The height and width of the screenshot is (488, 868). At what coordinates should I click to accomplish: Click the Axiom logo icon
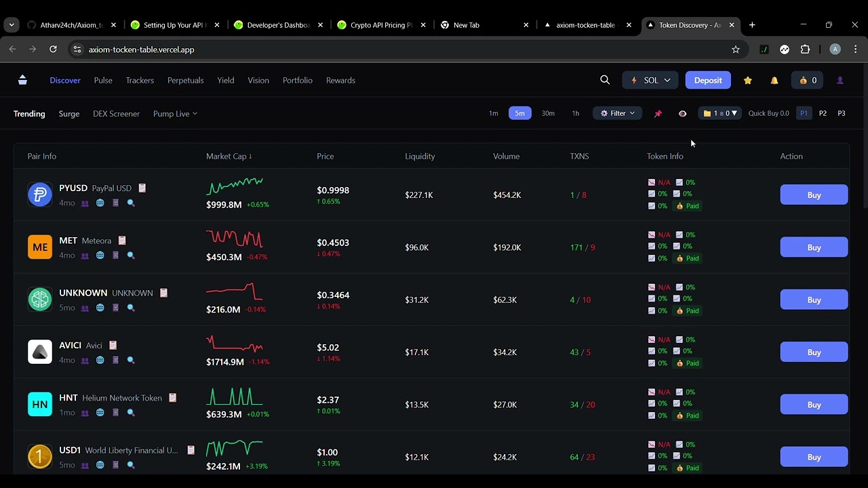tap(22, 80)
